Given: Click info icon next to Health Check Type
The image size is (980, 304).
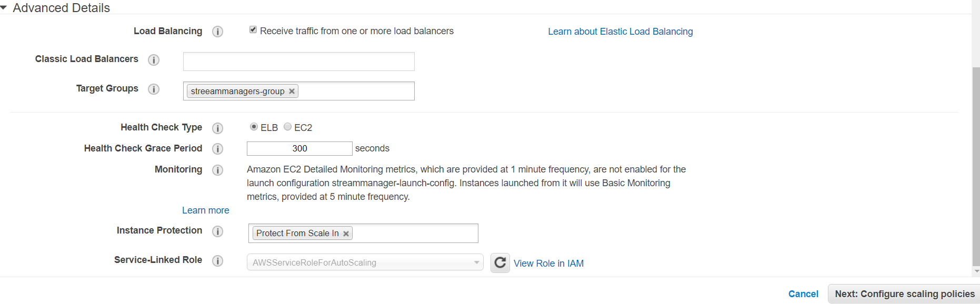Looking at the screenshot, I should coord(217,128).
